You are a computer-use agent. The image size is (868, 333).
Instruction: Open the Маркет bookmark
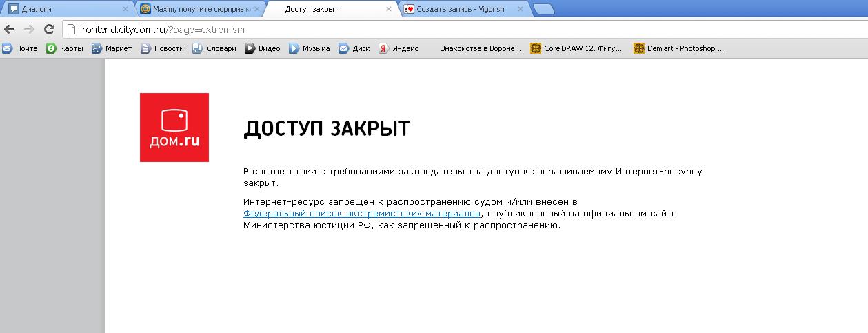tap(112, 48)
